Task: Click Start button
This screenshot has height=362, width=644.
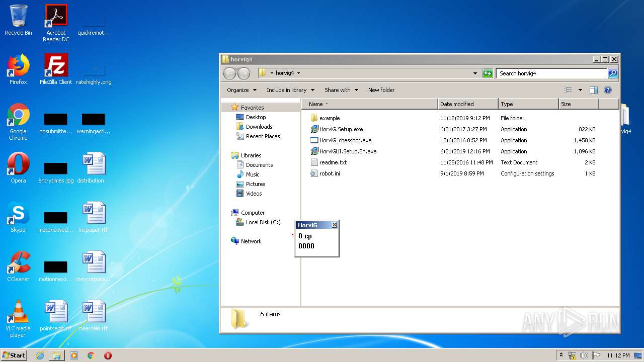Action: pos(14,355)
